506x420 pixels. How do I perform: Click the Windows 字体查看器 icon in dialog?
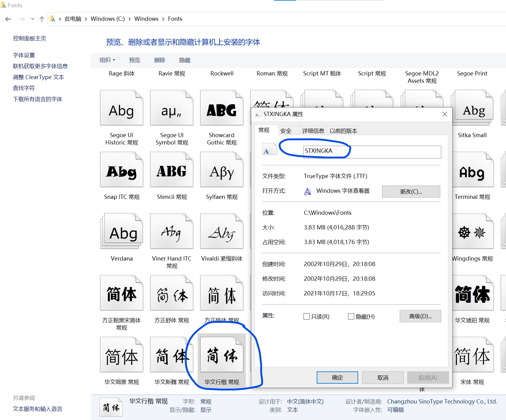[307, 191]
